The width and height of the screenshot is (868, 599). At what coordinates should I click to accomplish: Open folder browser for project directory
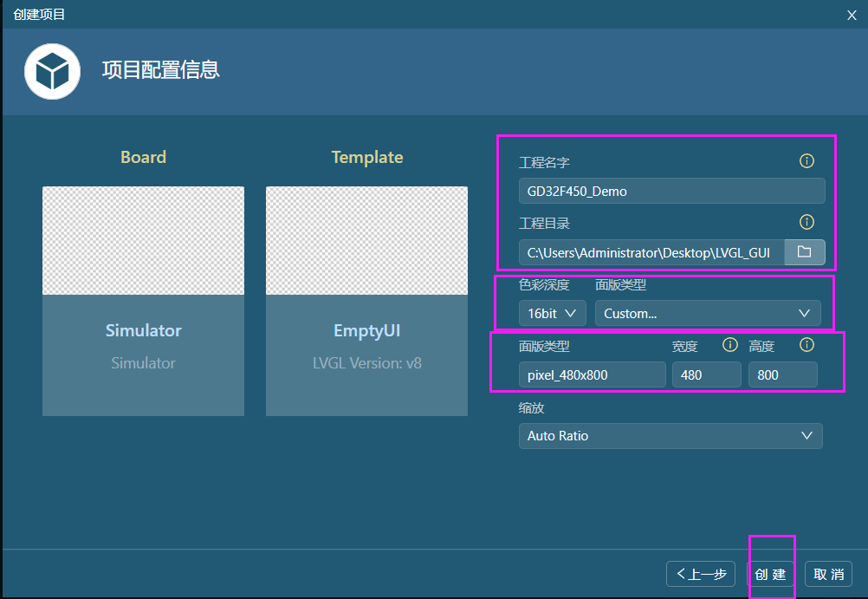[x=805, y=252]
